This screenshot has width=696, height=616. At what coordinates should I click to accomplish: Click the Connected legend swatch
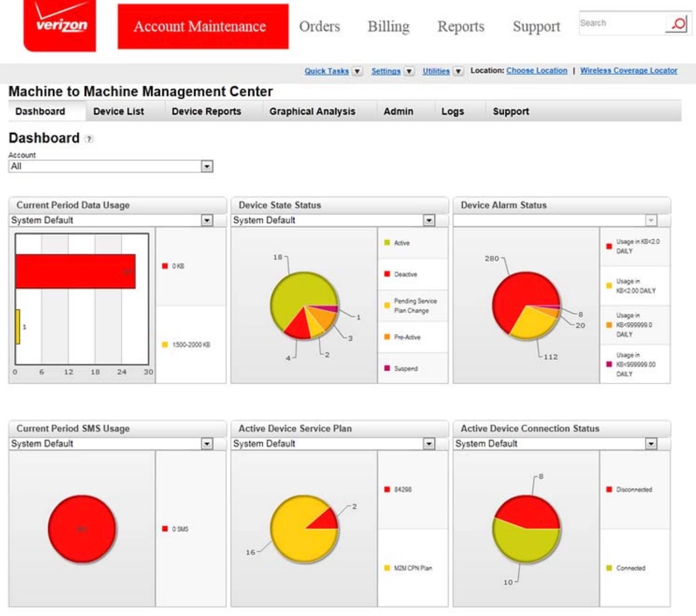tap(609, 568)
